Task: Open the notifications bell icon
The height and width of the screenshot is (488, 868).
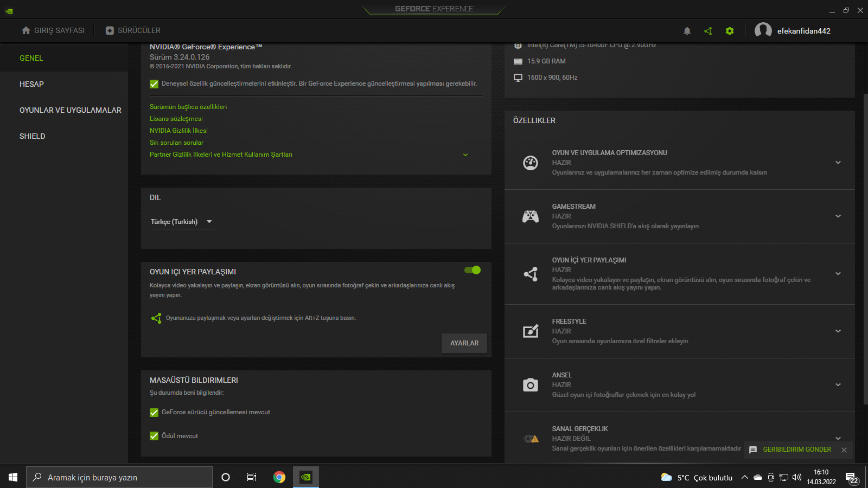Action: tap(687, 31)
